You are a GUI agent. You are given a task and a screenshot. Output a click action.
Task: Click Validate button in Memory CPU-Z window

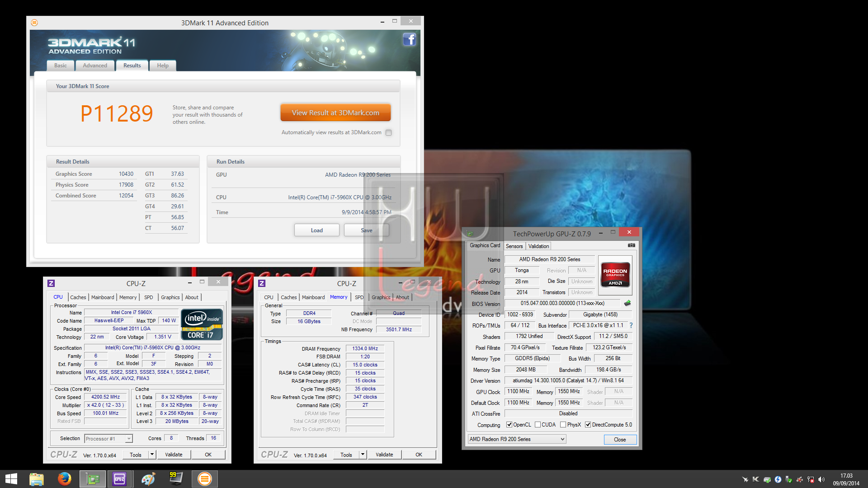(384, 455)
